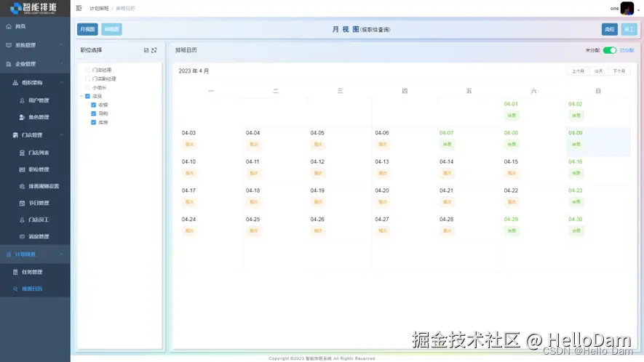Expand the 系统管理 chevron
Image resolution: width=644 pixels, height=362 pixels.
coord(62,45)
